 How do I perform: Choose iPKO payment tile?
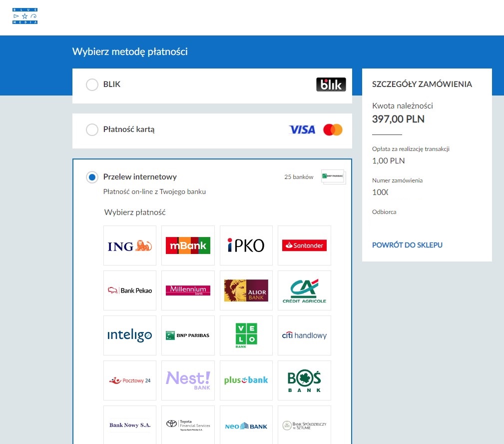(246, 245)
